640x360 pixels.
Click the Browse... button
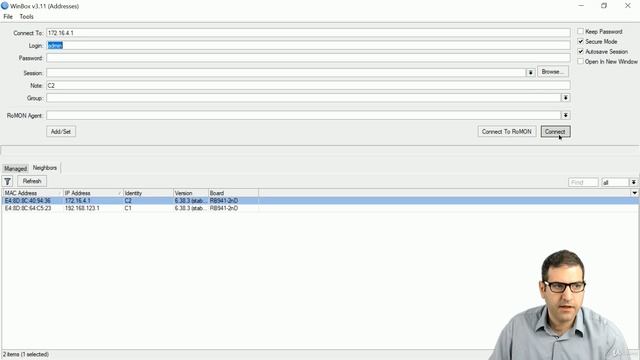(553, 72)
